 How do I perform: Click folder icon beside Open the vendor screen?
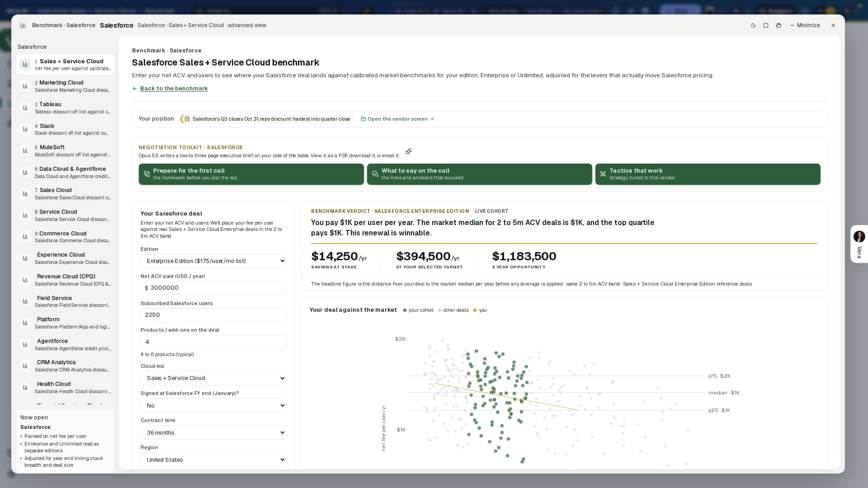coord(363,119)
